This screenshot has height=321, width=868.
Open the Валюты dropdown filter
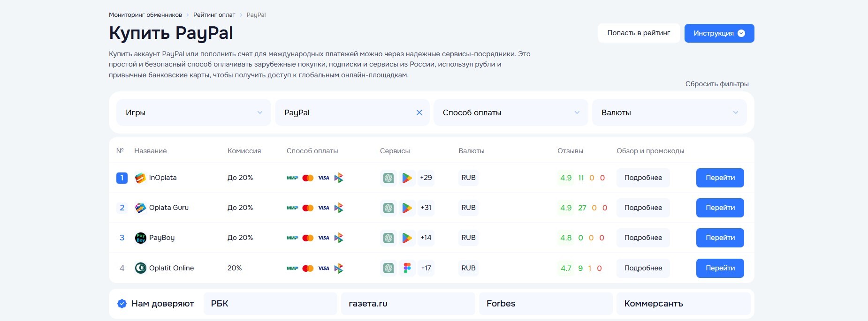669,112
